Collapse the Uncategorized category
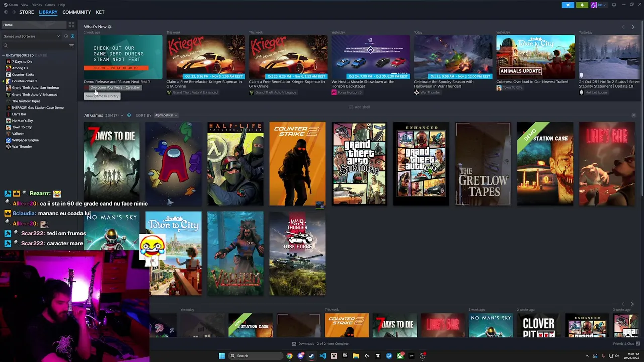This screenshot has height=362, width=644. [3, 55]
